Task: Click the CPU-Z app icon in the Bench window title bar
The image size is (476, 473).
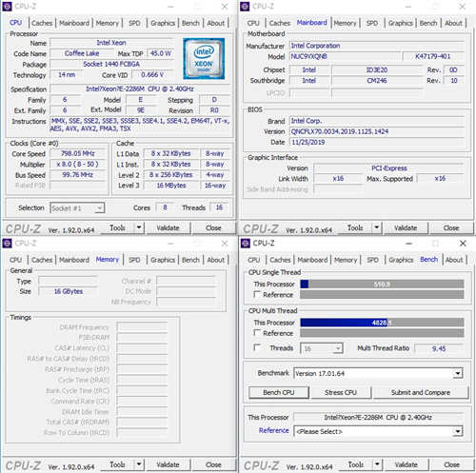Action: pyautogui.click(x=246, y=244)
